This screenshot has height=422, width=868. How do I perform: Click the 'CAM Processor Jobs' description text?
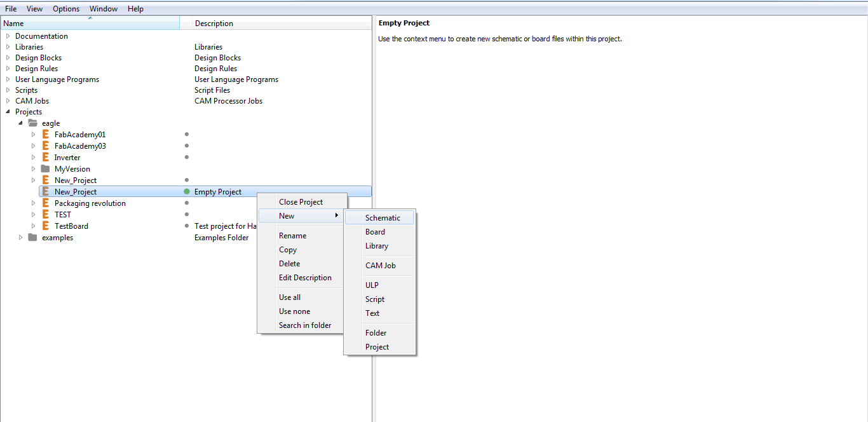pos(229,101)
